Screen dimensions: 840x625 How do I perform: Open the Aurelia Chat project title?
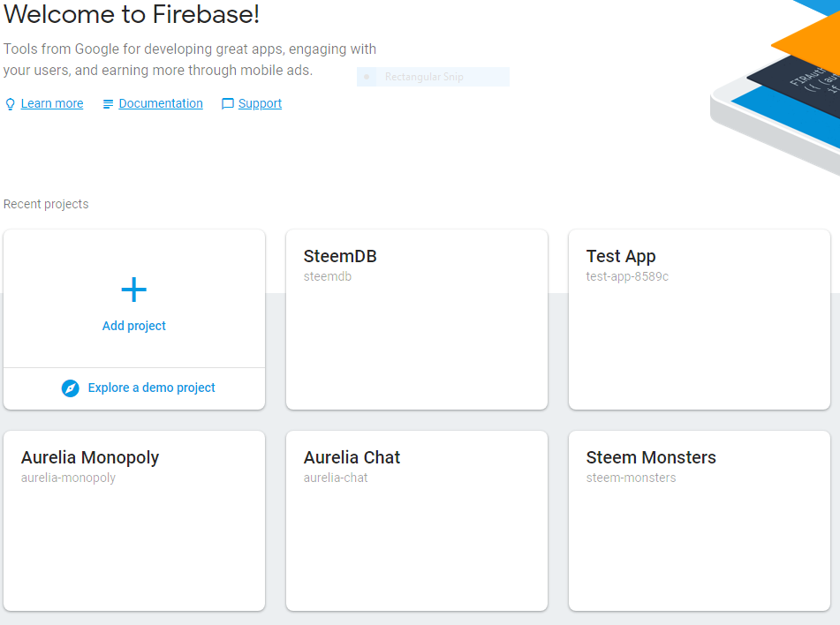tap(352, 458)
